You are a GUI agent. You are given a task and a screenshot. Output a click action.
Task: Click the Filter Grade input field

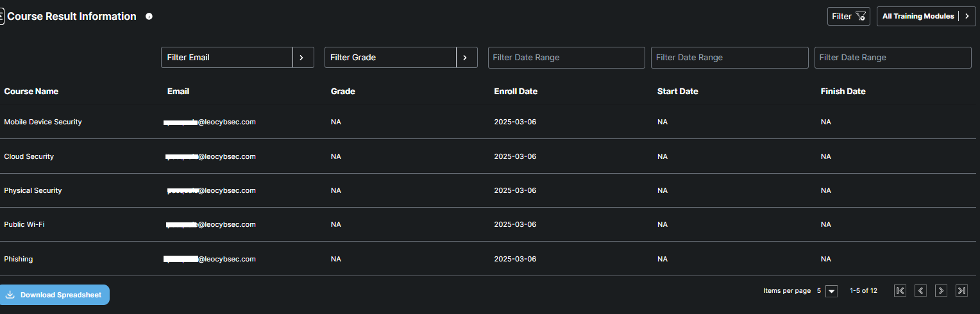point(391,58)
